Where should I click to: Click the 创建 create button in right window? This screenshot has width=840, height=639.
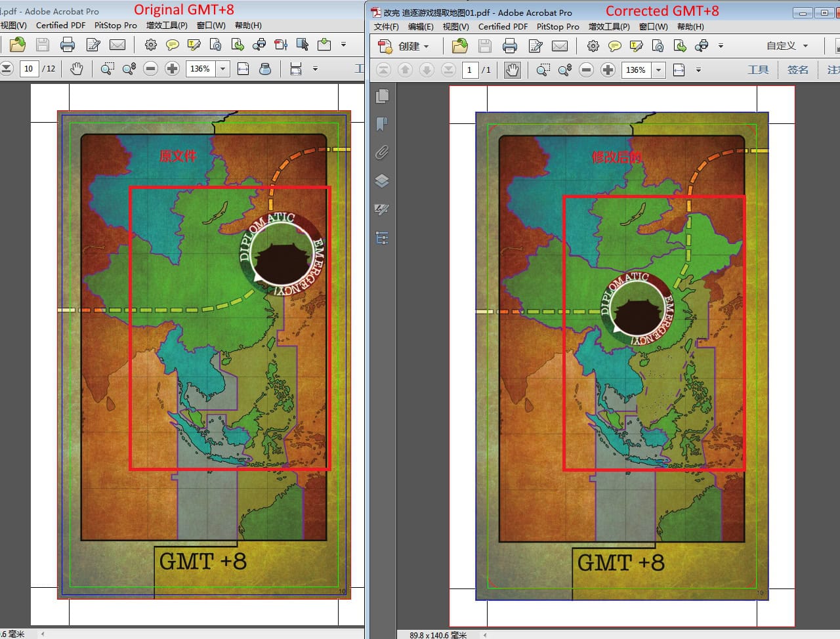tap(404, 46)
